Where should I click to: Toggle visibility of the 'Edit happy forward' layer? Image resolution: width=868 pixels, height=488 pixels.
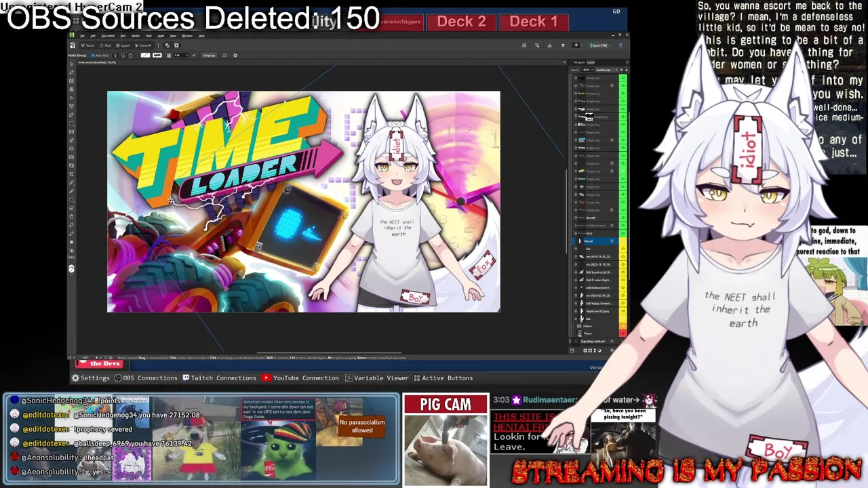click(x=623, y=304)
